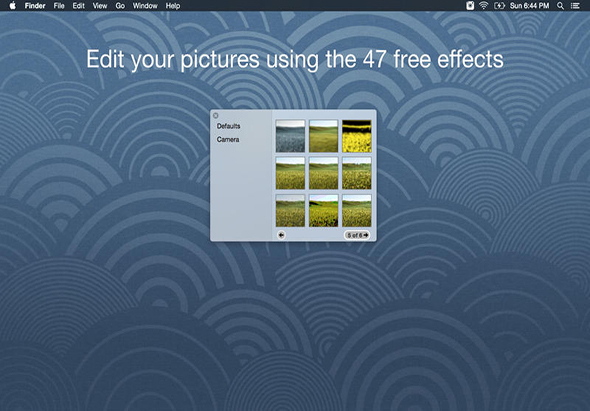Image resolution: width=590 pixels, height=411 pixels.
Task: Open the Go menu
Action: coord(120,6)
